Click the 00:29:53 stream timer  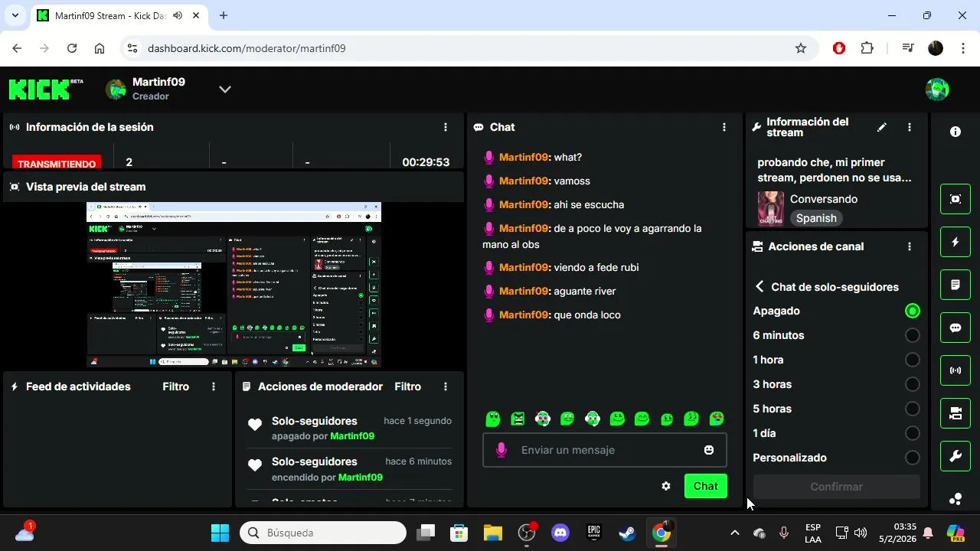pos(426,162)
